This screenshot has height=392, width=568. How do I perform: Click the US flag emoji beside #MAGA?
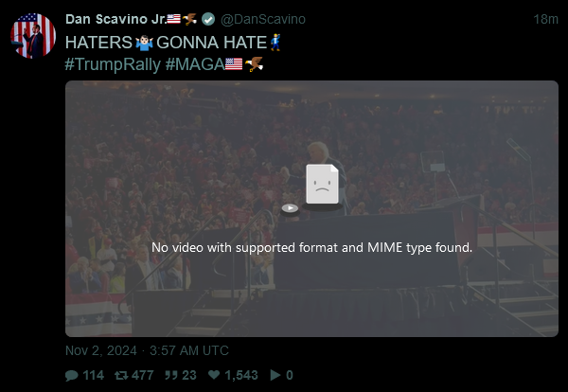point(234,64)
